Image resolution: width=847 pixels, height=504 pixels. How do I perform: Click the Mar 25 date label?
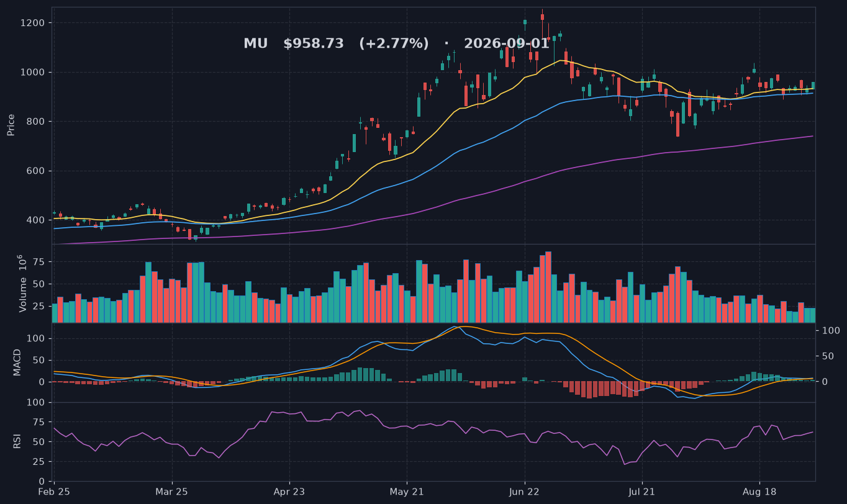(172, 492)
